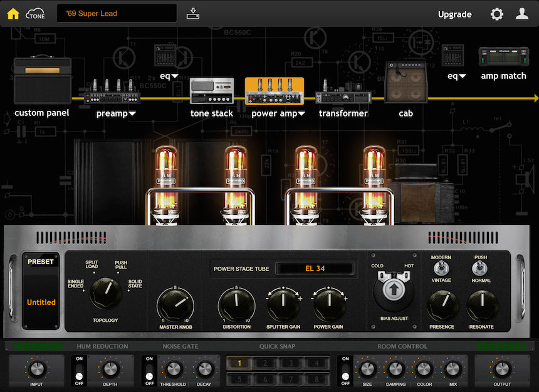Select Quick Snap slot 8
The image size is (539, 392).
click(x=317, y=379)
